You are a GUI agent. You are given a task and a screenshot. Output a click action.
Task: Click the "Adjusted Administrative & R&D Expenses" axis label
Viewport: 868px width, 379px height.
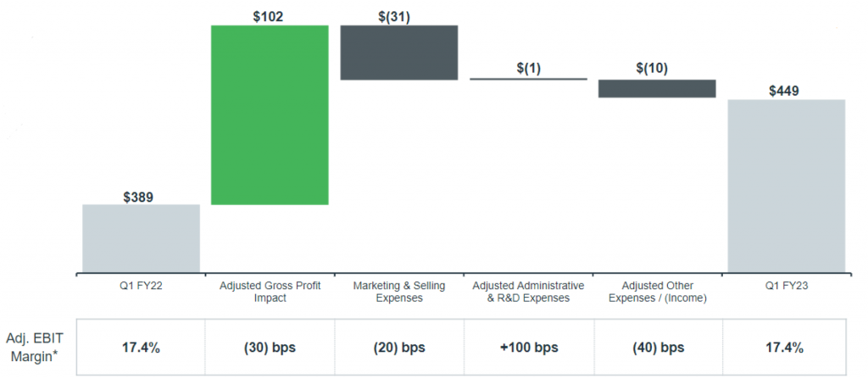pyautogui.click(x=528, y=291)
